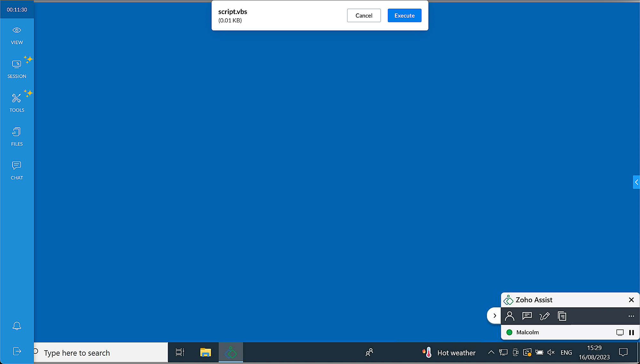Toggle the monitor display icon next to Malcolm
Viewport: 640px width, 364px height.
tap(620, 332)
